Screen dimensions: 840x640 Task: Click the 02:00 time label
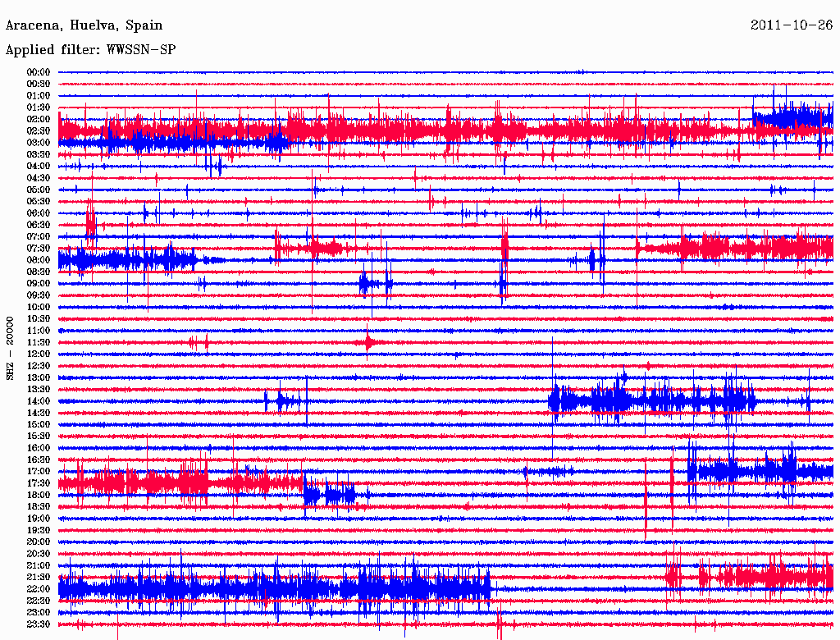point(38,119)
